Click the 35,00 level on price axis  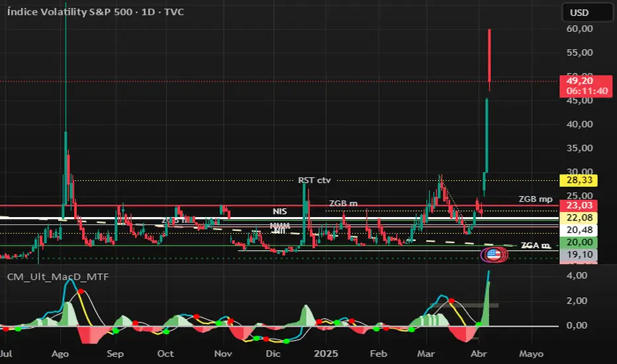tap(580, 148)
